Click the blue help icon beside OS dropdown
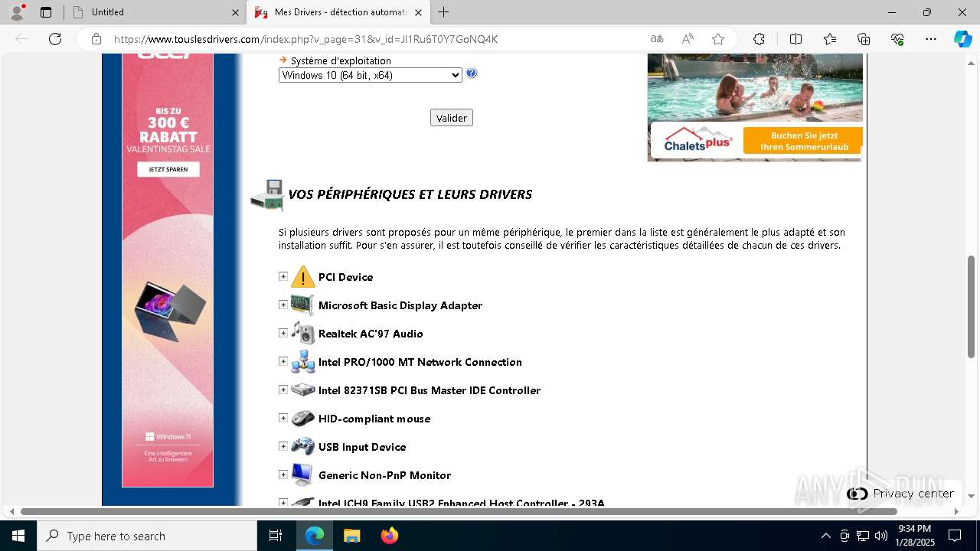The height and width of the screenshot is (551, 980). click(x=472, y=73)
